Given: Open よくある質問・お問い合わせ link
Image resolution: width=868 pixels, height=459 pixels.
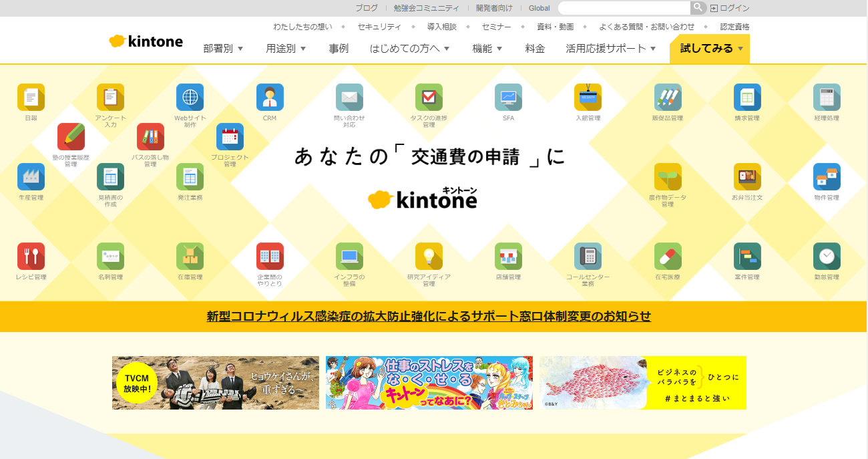Looking at the screenshot, I should pyautogui.click(x=647, y=27).
